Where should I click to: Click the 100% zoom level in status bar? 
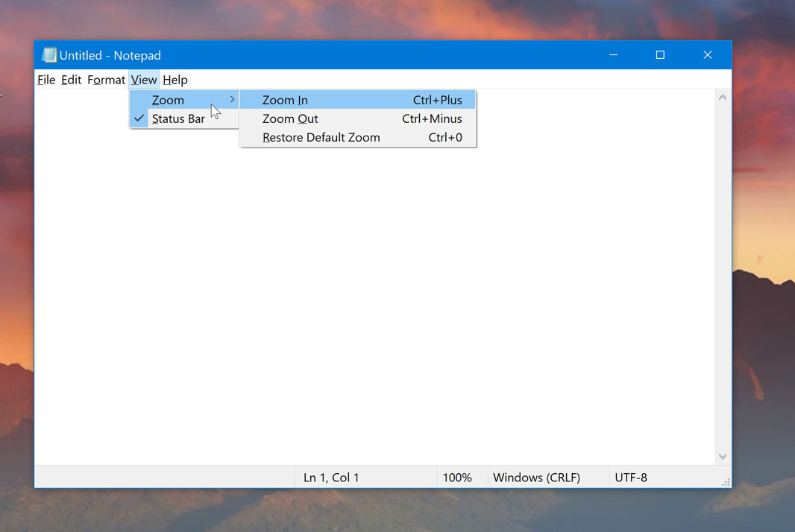[x=457, y=478]
